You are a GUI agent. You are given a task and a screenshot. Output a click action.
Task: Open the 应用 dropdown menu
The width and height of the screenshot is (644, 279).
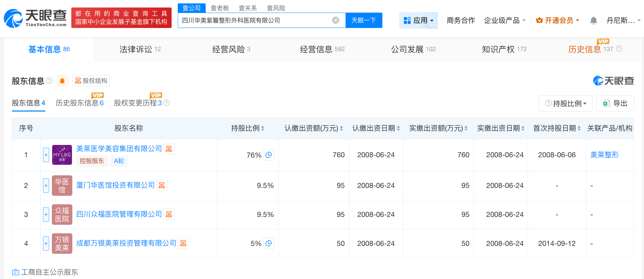pos(418,20)
